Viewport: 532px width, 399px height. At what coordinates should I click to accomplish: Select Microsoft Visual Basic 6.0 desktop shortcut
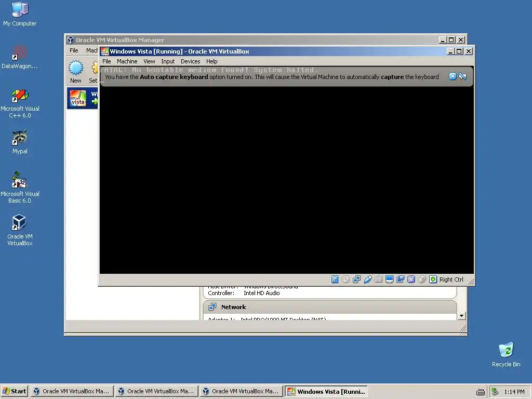pyautogui.click(x=20, y=188)
